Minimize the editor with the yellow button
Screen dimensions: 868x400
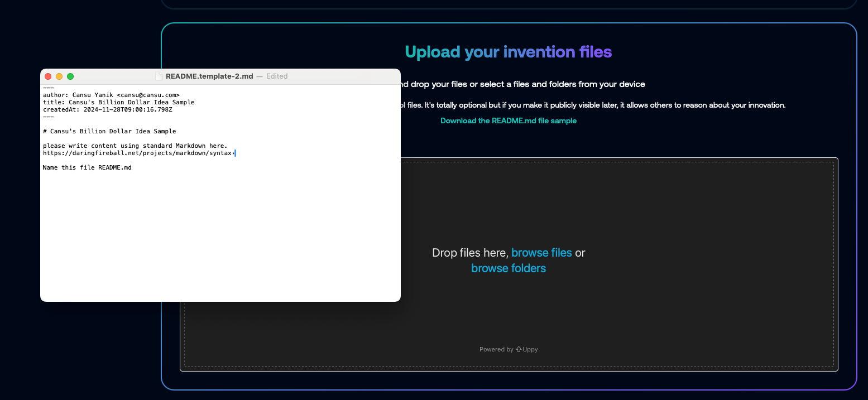click(59, 76)
